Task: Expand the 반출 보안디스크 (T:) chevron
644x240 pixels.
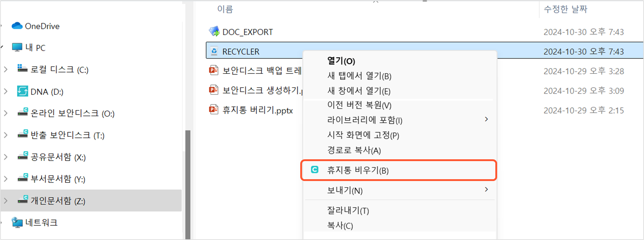Action: pos(6,135)
